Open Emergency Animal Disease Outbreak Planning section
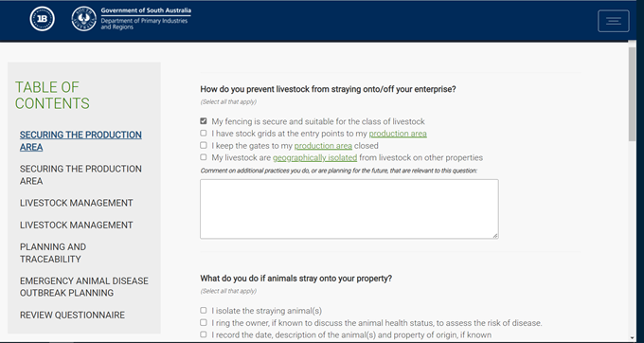The width and height of the screenshot is (644, 343). [83, 287]
